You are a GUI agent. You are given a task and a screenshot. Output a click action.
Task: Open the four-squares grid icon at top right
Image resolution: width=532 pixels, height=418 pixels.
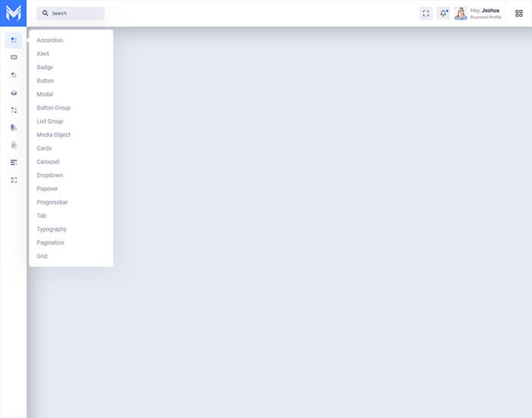coord(518,13)
